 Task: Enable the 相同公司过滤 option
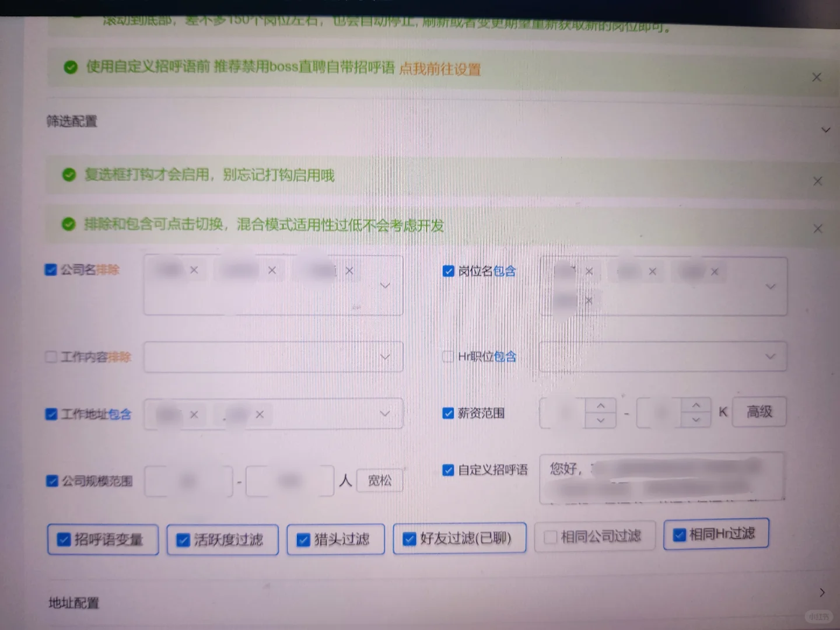550,535
